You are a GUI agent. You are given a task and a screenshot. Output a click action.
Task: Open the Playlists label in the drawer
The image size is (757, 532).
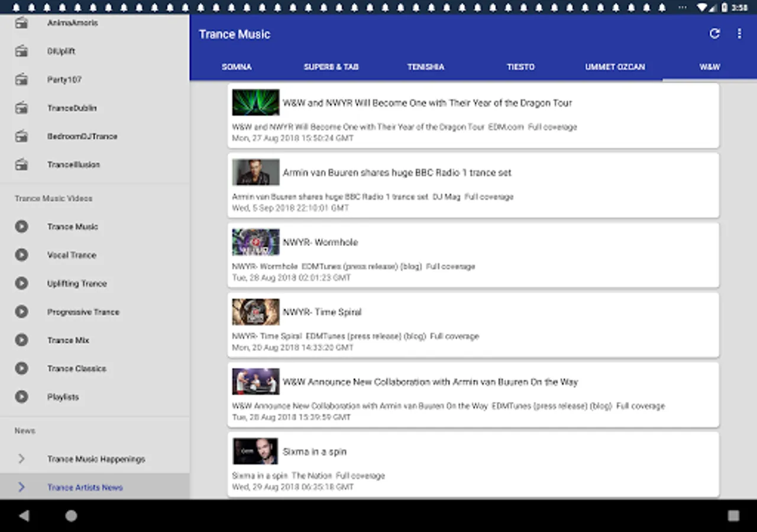tap(63, 397)
